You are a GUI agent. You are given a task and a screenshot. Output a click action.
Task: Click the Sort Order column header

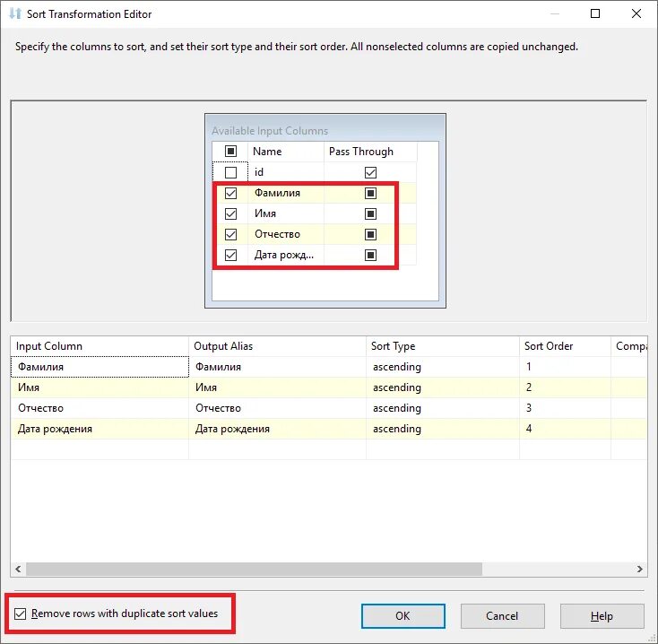click(565, 346)
